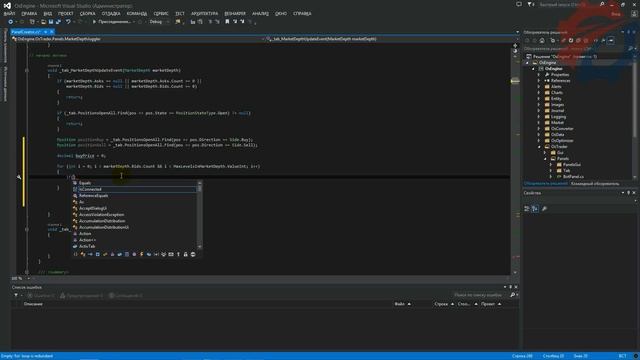Pin the Solution Explorer panel
The height and width of the screenshot is (360, 640).
pyautogui.click(x=629, y=32)
